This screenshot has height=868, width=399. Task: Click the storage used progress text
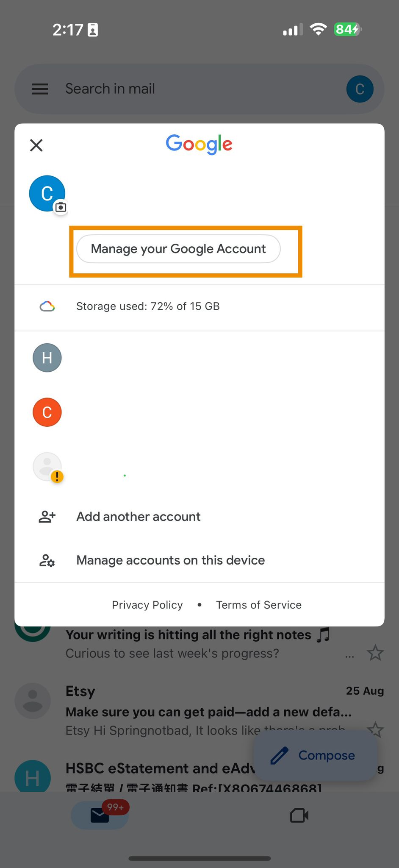[148, 306]
